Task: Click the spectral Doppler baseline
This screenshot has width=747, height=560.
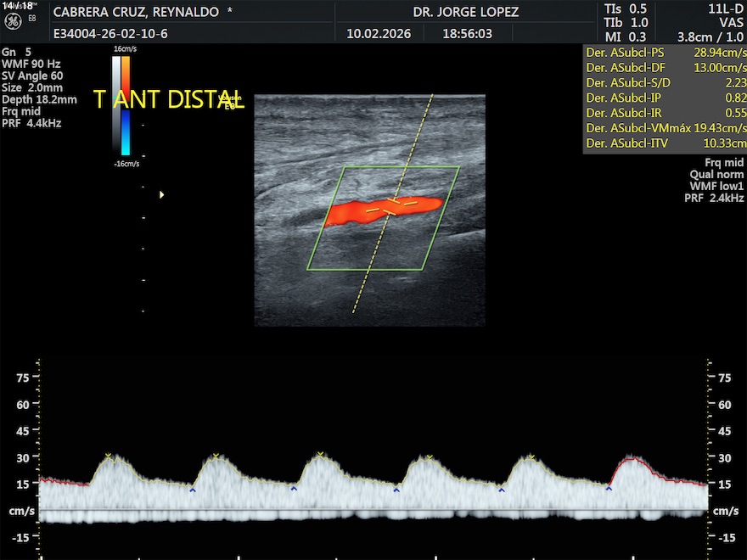Action: click(373, 510)
